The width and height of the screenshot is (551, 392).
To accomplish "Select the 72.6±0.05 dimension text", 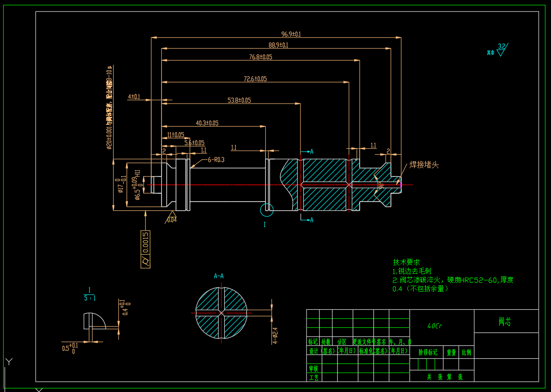I will click(255, 79).
